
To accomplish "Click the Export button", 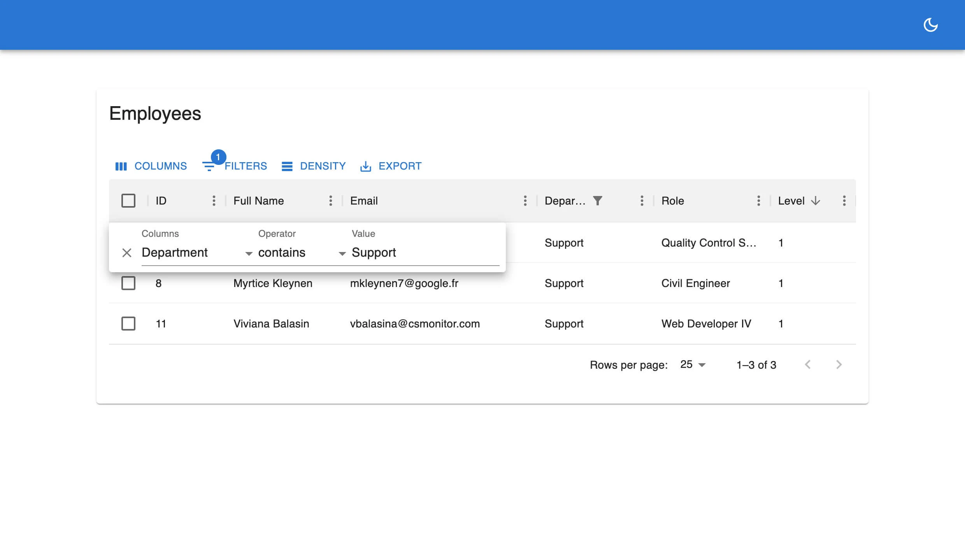I will click(x=391, y=166).
